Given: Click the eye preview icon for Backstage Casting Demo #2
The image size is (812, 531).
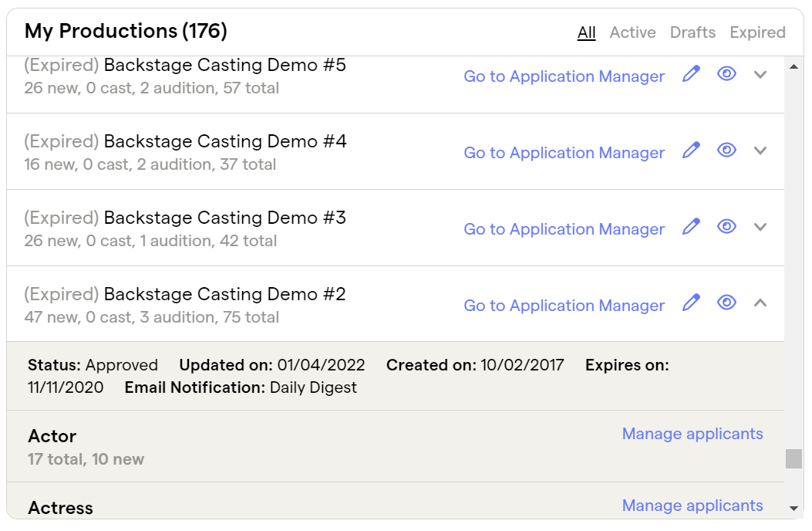Looking at the screenshot, I should (726, 302).
